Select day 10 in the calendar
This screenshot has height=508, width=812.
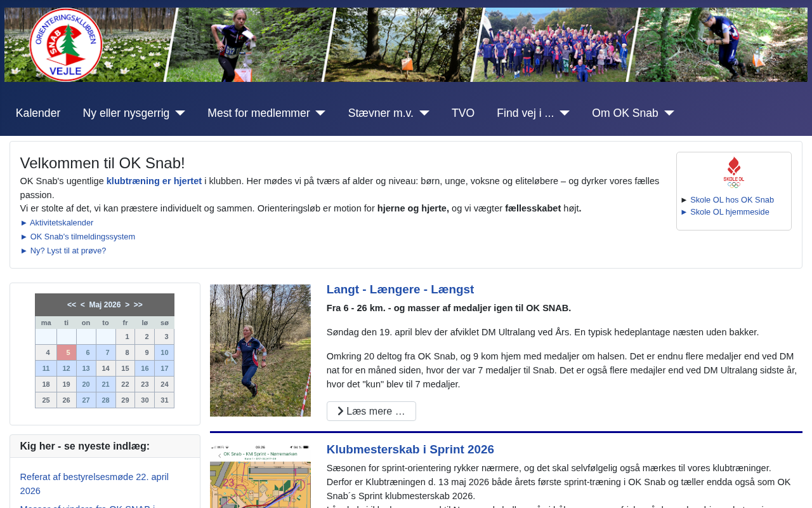164,352
